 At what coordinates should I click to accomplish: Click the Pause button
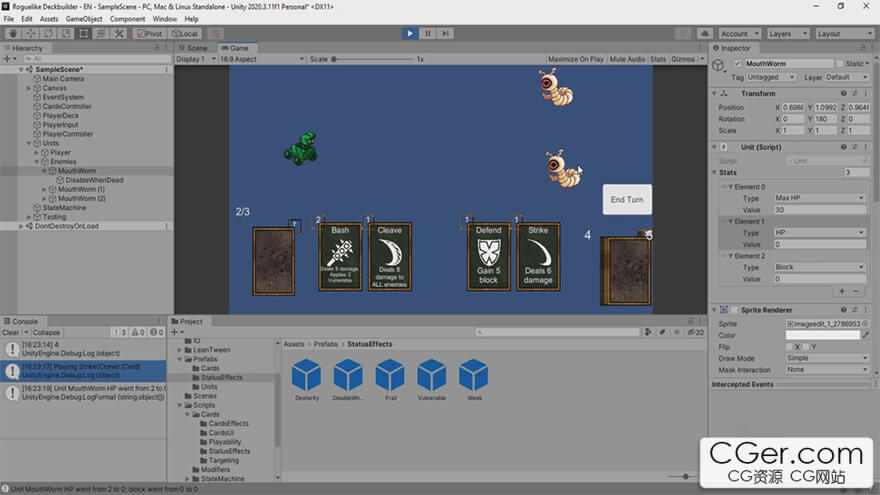tap(428, 34)
